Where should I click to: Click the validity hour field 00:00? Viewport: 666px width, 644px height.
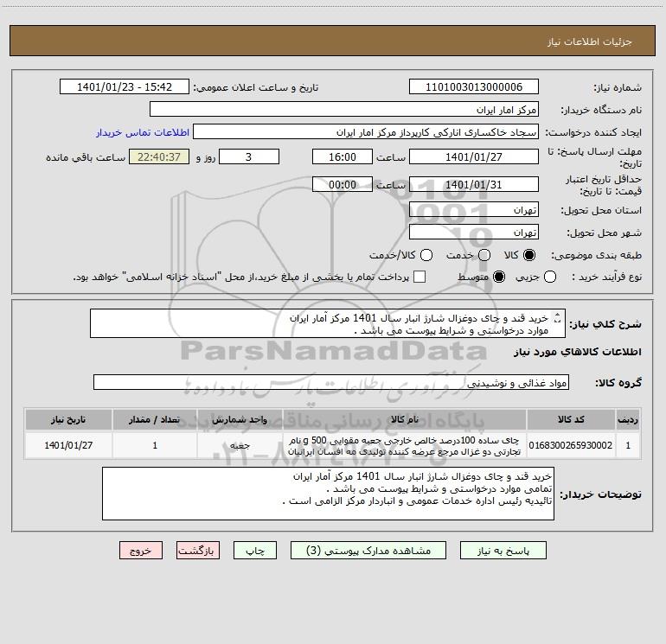click(x=343, y=184)
